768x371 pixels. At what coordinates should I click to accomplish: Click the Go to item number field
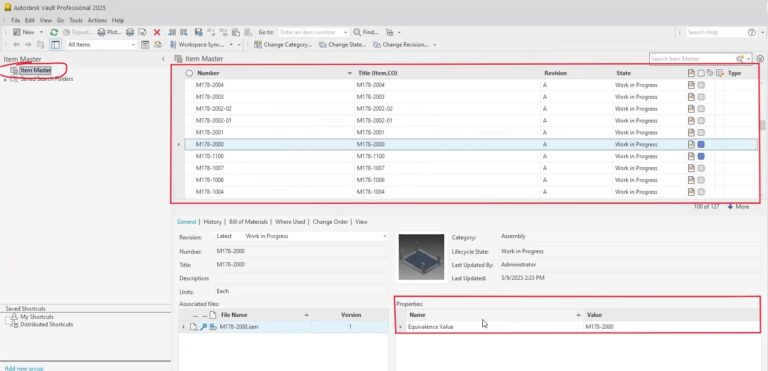pyautogui.click(x=310, y=32)
